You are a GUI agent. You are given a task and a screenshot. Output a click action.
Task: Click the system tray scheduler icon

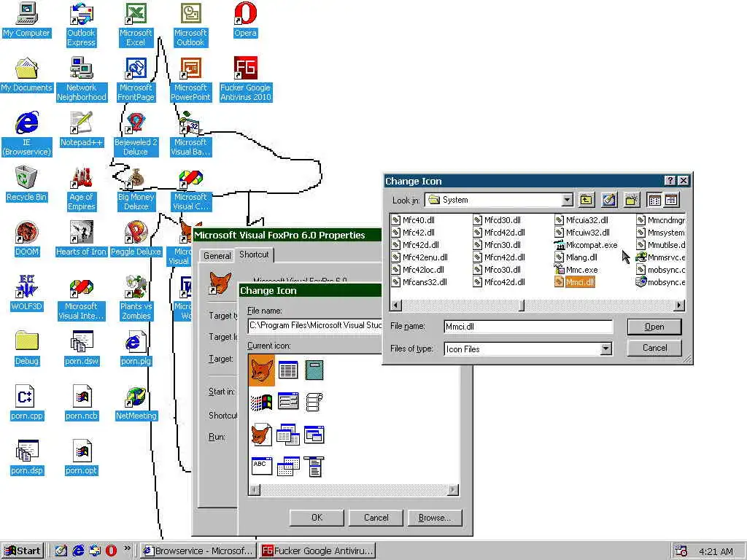point(681,551)
